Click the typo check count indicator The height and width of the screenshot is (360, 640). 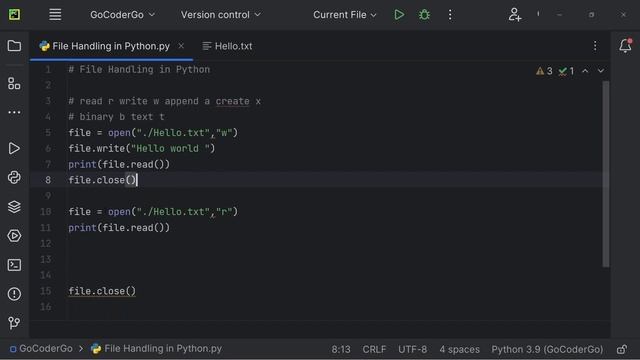567,71
